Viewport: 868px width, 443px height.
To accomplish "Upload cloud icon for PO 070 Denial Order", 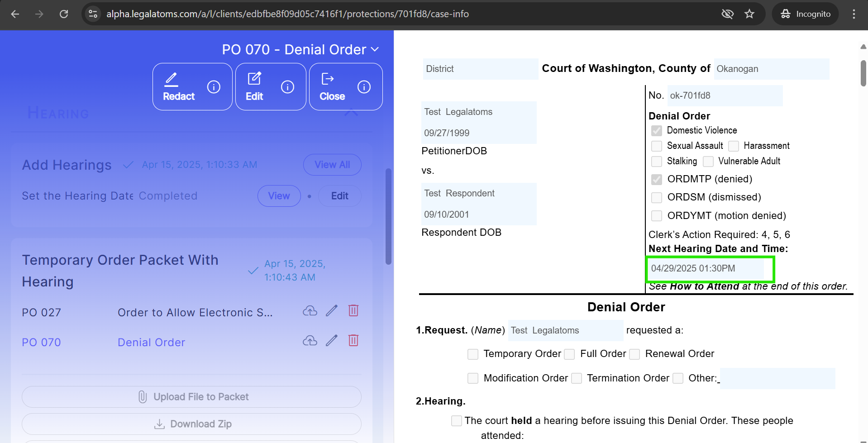I will point(310,341).
